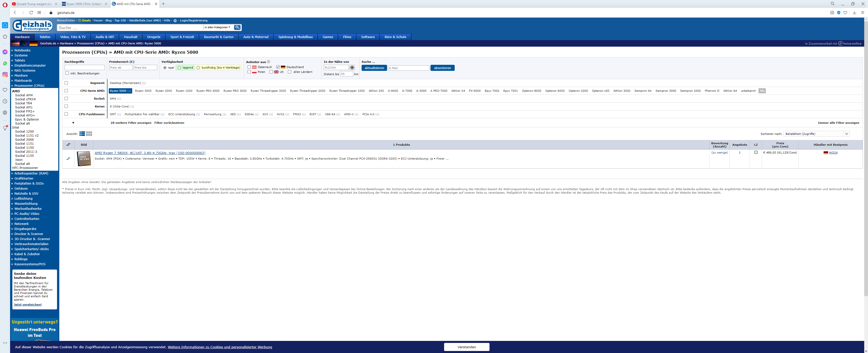The height and width of the screenshot is (353, 868).
Task: Open the Audio & HiFi category tab
Action: (104, 37)
